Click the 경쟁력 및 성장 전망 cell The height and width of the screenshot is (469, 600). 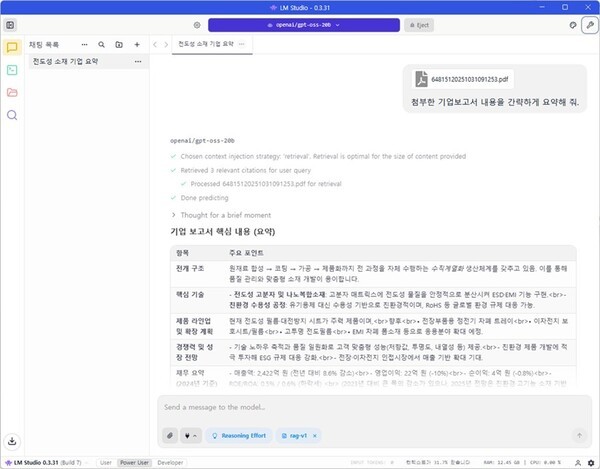coord(194,352)
